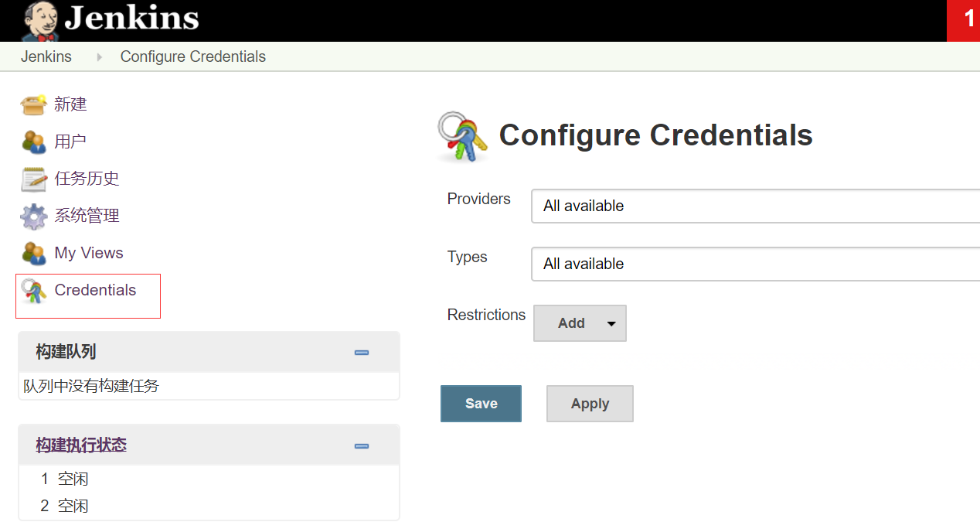
Task: Click the Save button
Action: point(481,403)
